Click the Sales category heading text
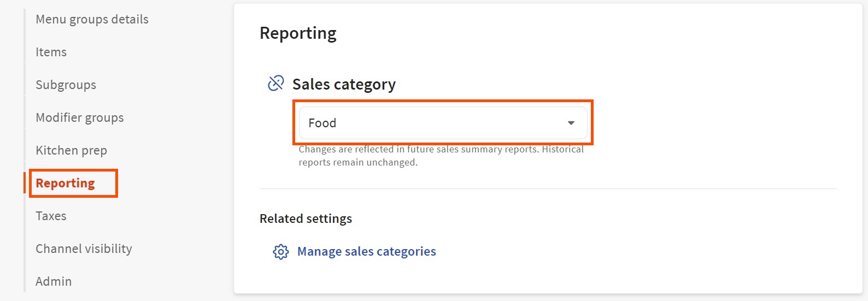Screen dimensions: 868x301 (344, 84)
